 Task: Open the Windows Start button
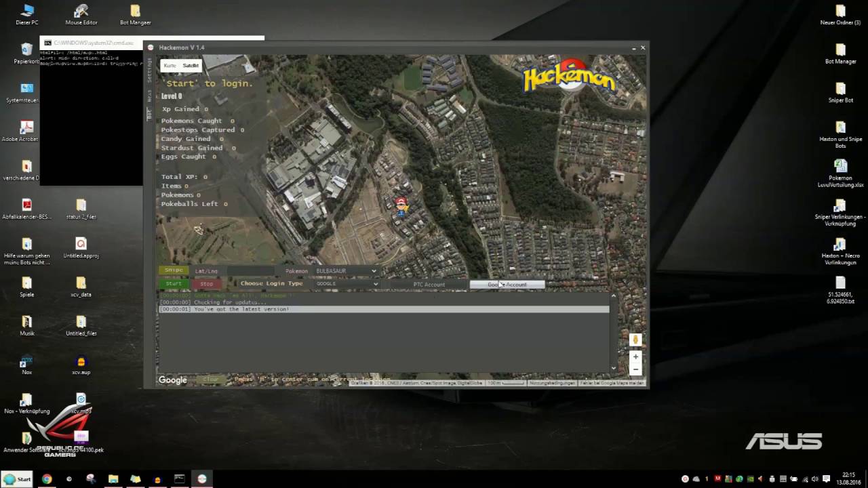pyautogui.click(x=18, y=479)
